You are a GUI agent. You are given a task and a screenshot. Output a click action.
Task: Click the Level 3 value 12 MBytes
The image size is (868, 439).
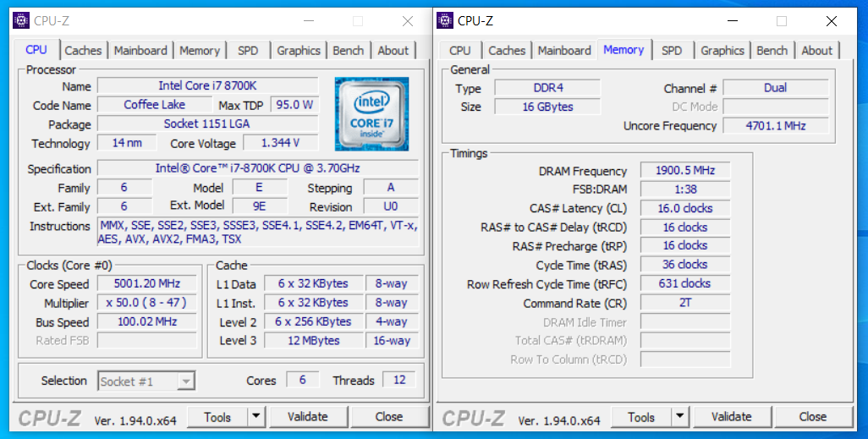tap(313, 341)
